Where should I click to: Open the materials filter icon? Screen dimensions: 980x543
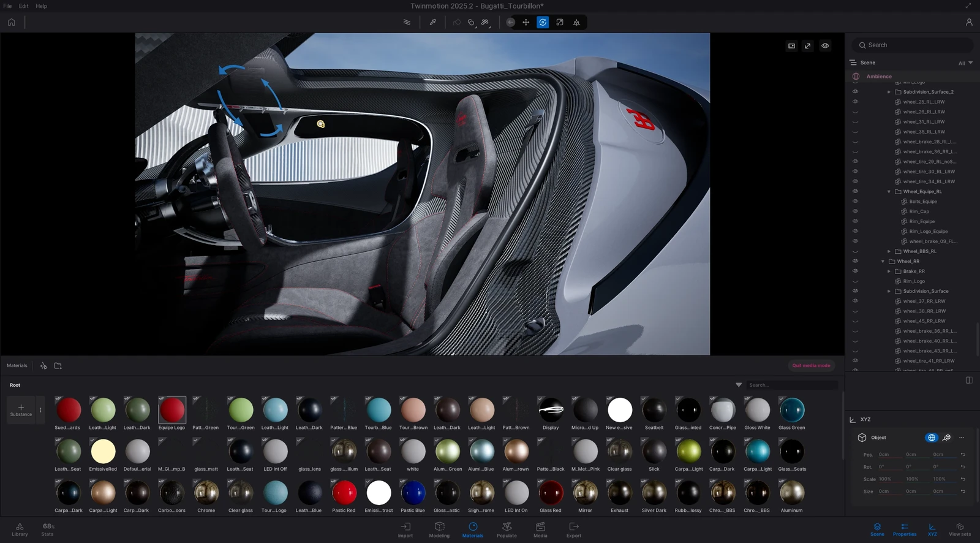click(739, 385)
